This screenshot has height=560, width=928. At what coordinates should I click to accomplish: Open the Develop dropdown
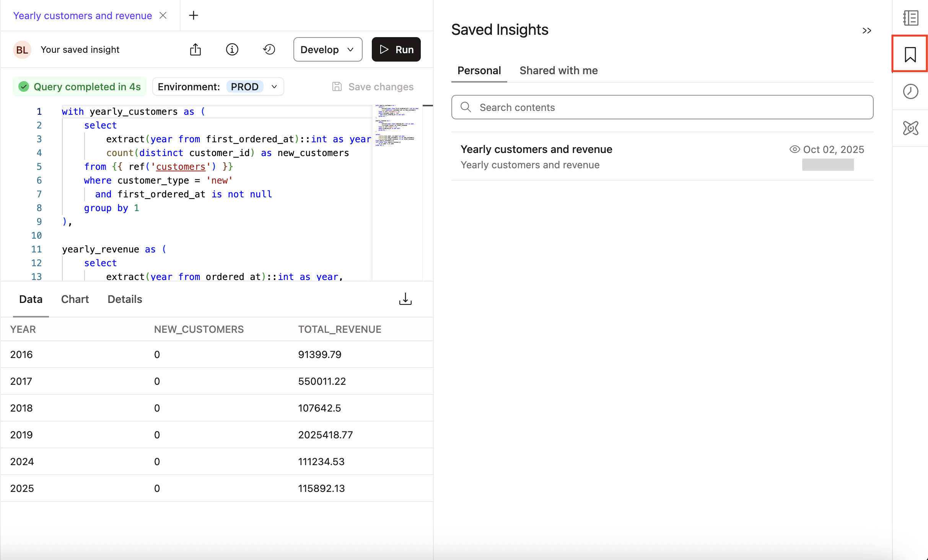click(327, 49)
